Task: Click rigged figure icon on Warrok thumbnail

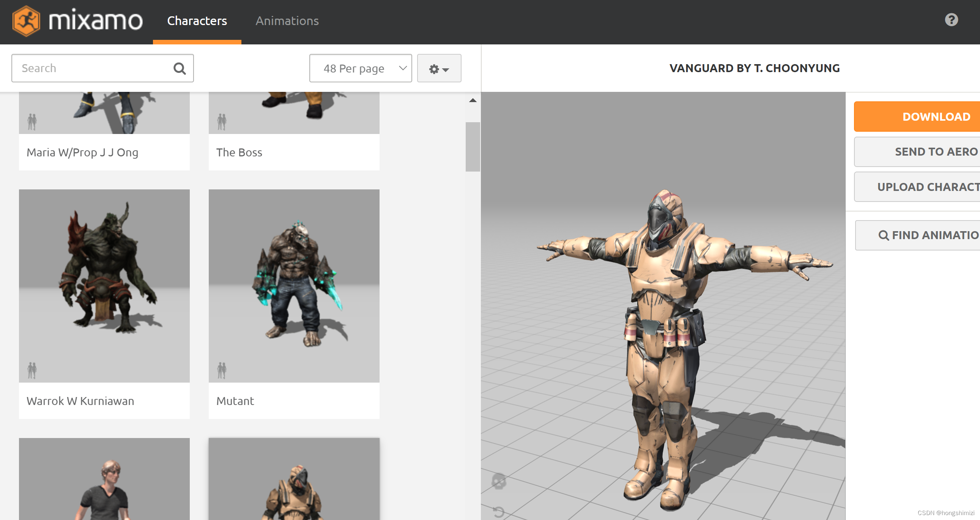Action: pos(32,370)
